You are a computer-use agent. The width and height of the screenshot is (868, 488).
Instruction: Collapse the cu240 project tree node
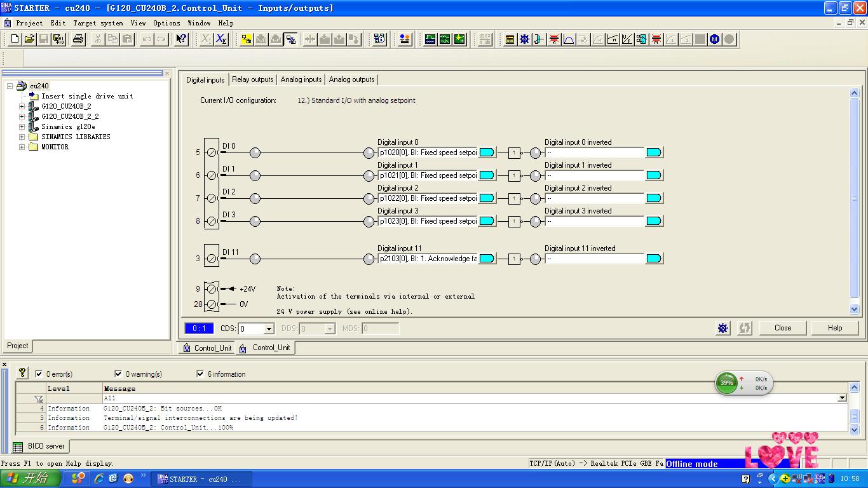pyautogui.click(x=10, y=86)
